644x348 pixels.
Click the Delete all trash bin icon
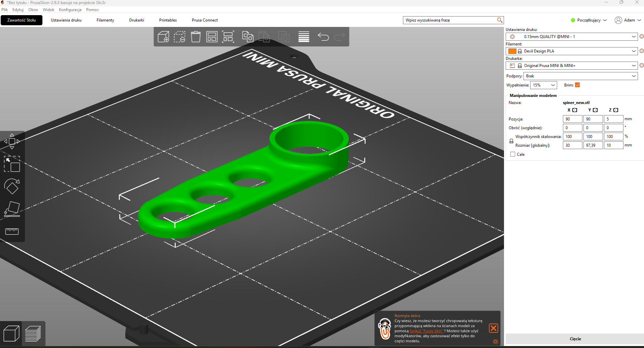(196, 37)
